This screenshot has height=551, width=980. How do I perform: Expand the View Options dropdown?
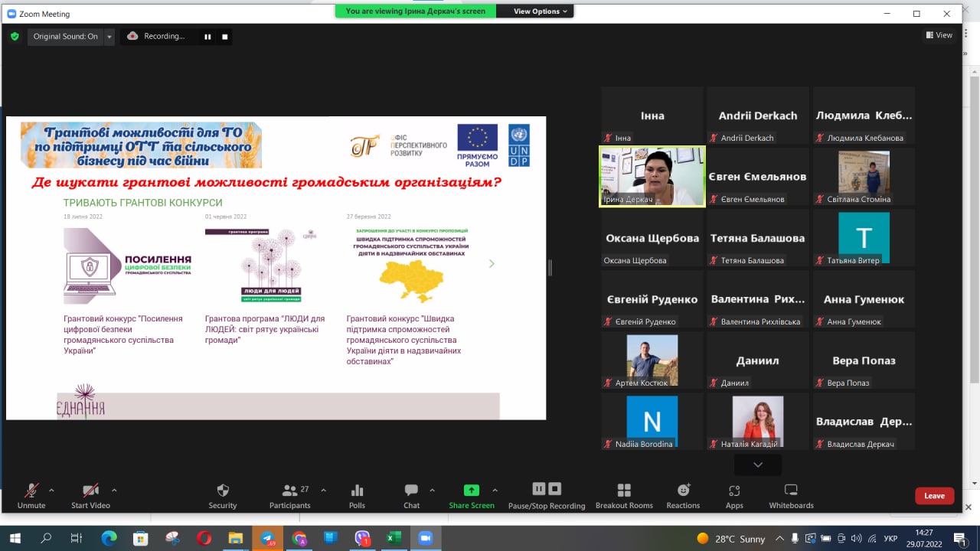[541, 11]
